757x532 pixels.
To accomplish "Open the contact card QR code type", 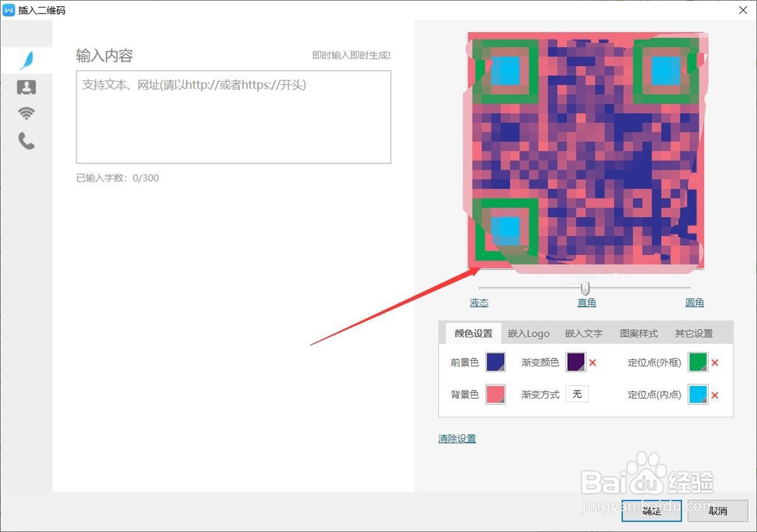I will (26, 87).
